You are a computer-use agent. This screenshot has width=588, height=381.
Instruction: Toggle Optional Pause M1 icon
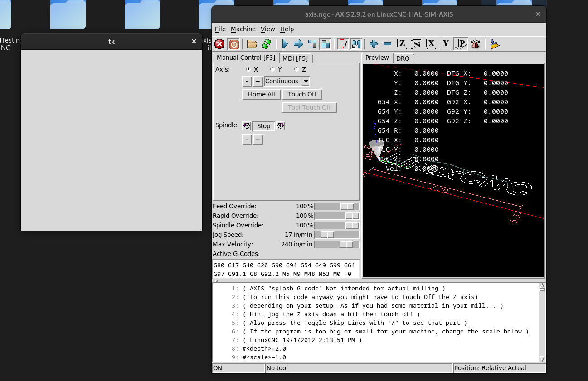(x=356, y=44)
